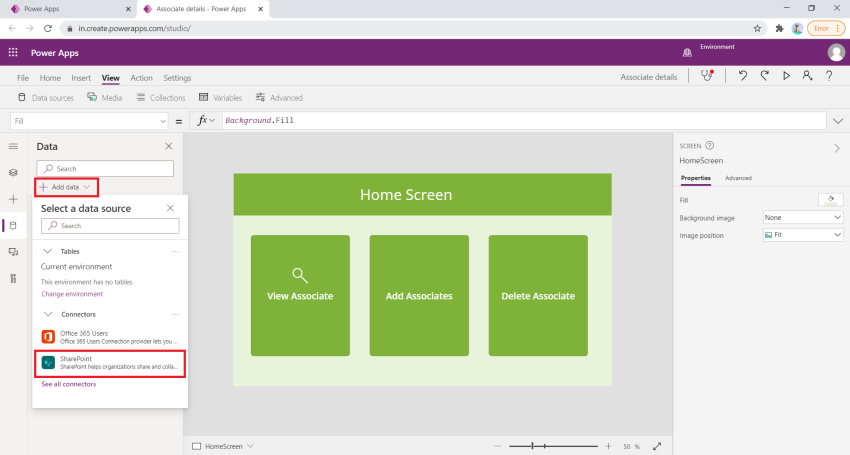Focus the Select a data source search box

click(x=110, y=226)
